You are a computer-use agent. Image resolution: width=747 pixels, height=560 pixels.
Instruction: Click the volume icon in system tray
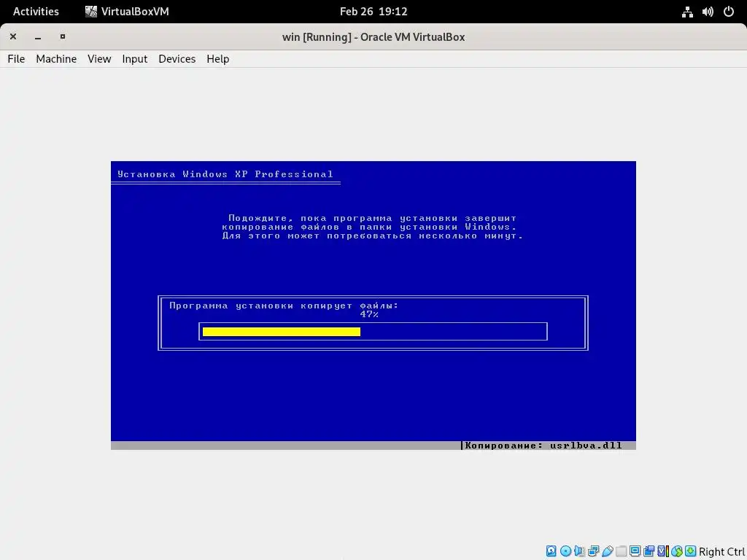point(708,12)
